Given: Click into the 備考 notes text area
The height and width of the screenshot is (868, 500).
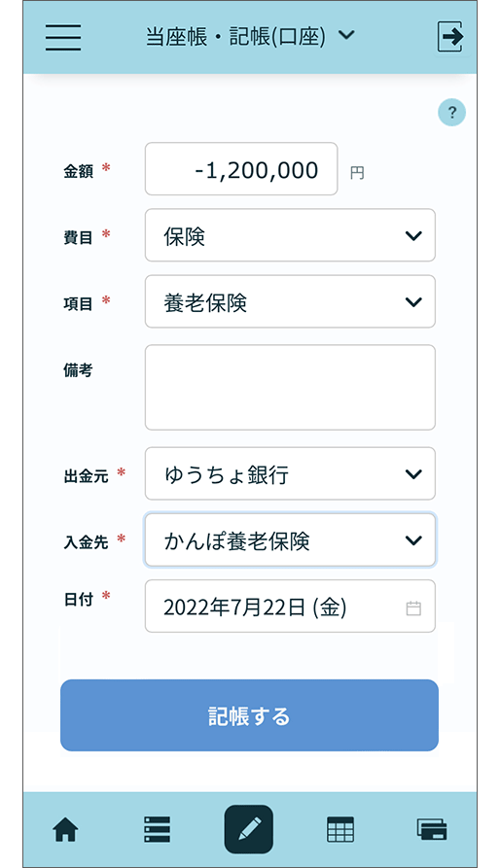Looking at the screenshot, I should click(290, 387).
